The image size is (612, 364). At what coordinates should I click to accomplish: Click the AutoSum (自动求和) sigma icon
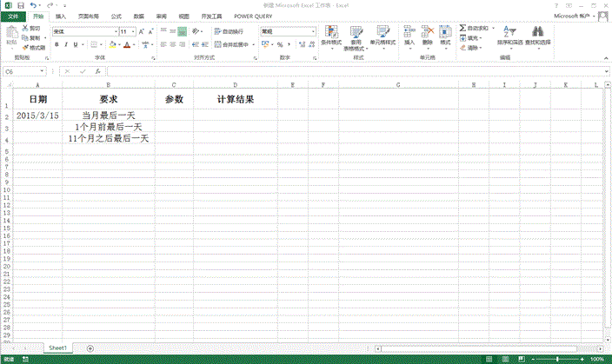tap(462, 29)
